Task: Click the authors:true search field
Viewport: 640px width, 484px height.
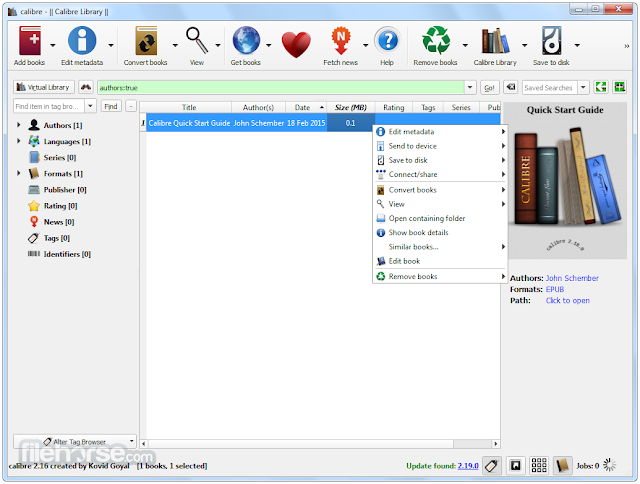Action: tap(281, 87)
